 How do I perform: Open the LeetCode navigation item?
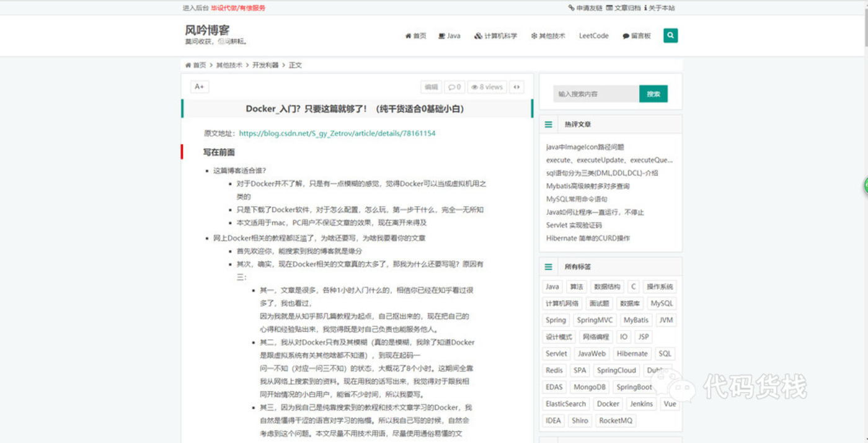[x=594, y=36]
